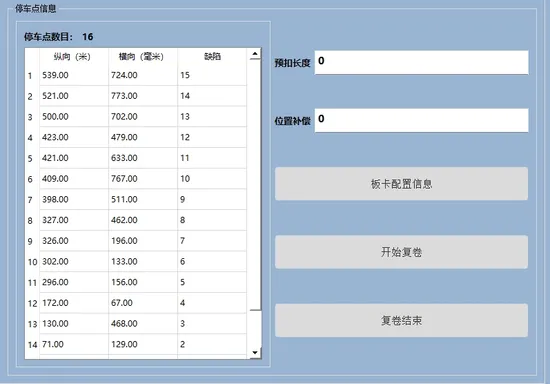Select defect cell 14 in row 2
Screen dimensions: 550x384
coord(212,96)
